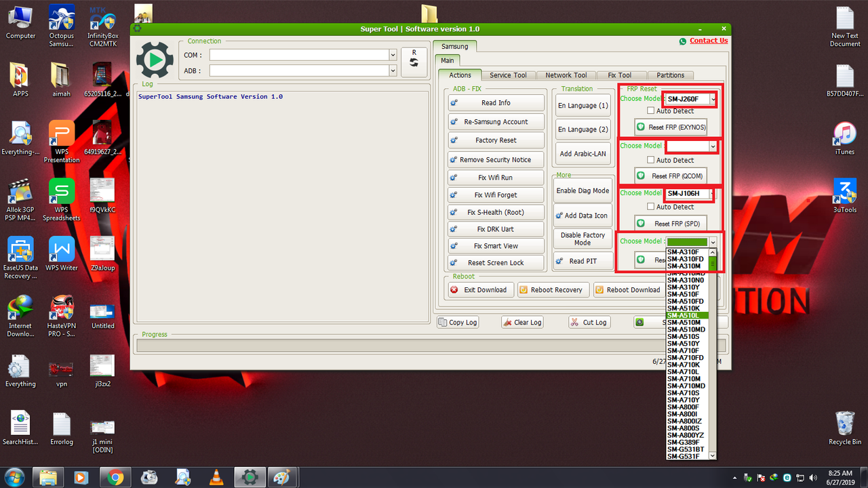Launch WPS Presentation from desktop

click(x=62, y=142)
